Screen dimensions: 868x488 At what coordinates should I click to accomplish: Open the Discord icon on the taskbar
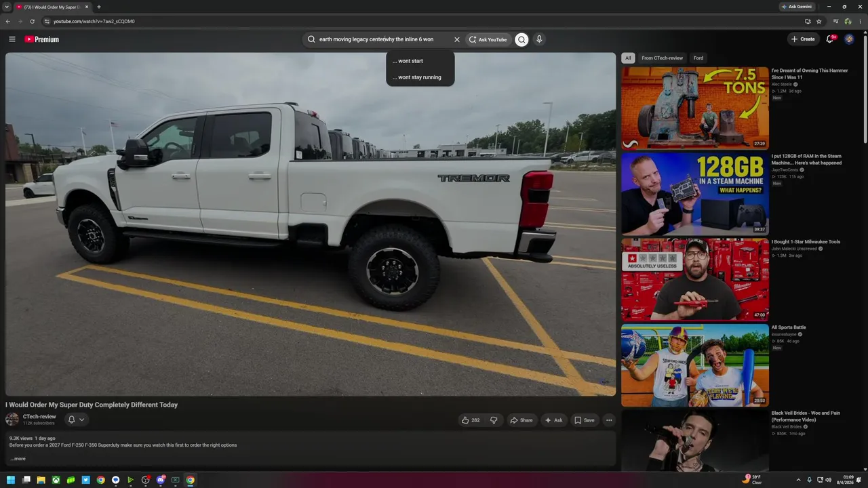pyautogui.click(x=161, y=480)
